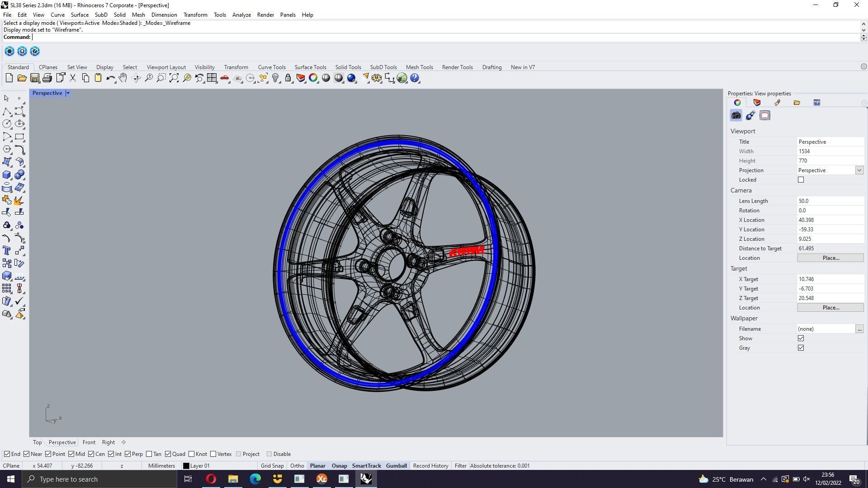Screen dimensions: 868x488
Task: Open a file with the folder icon
Action: tap(22, 78)
